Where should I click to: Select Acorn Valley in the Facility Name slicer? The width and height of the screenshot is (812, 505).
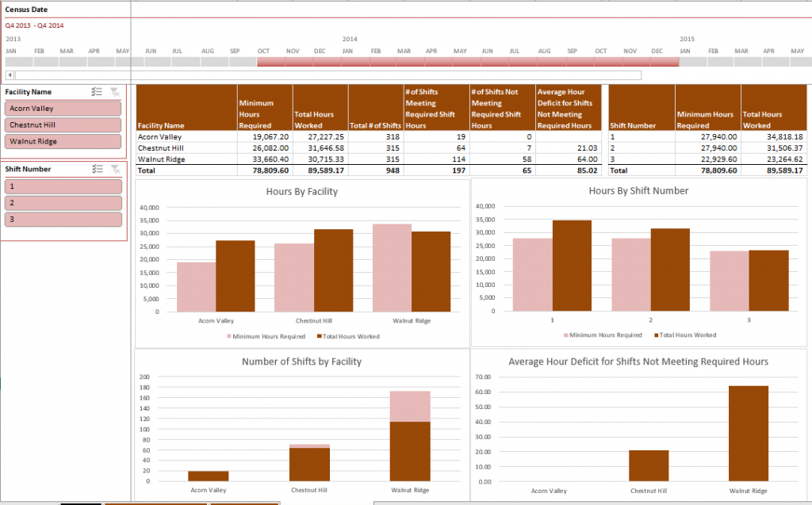tap(63, 108)
